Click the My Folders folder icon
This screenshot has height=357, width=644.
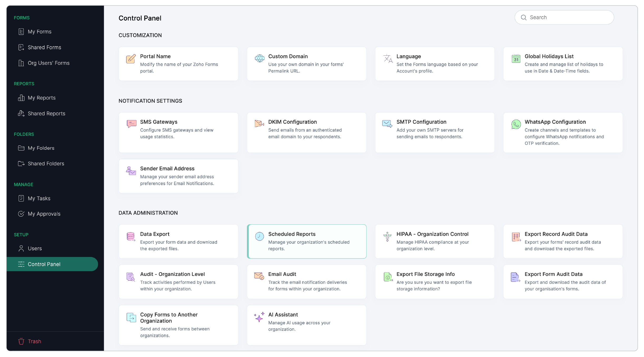[x=21, y=148]
